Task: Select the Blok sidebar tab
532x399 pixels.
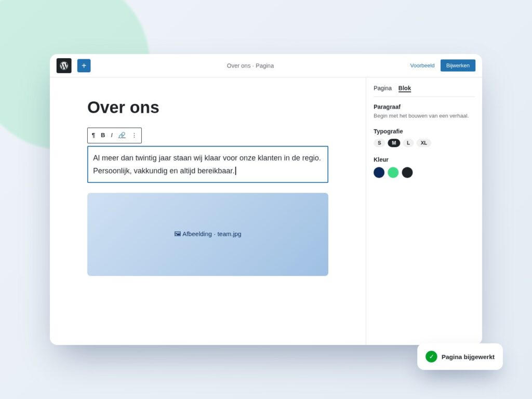Action: [404, 88]
